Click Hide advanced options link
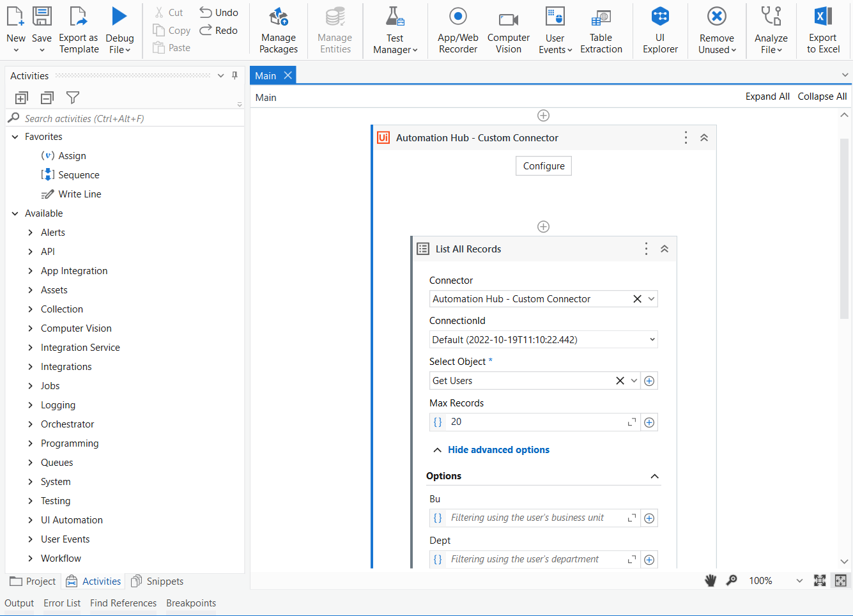The height and width of the screenshot is (616, 853). [x=498, y=450]
